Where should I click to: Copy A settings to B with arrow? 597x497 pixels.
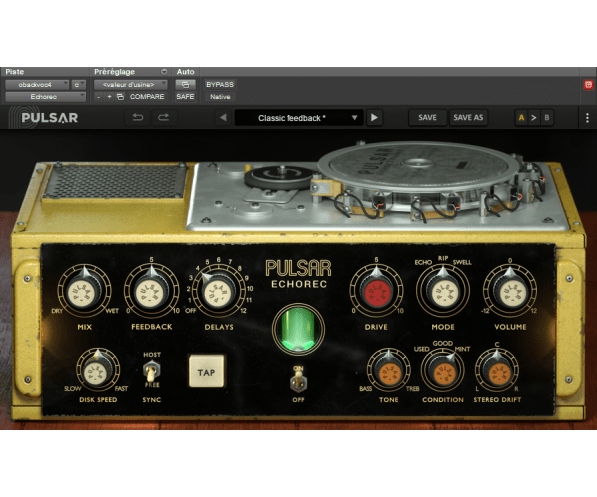click(x=534, y=118)
